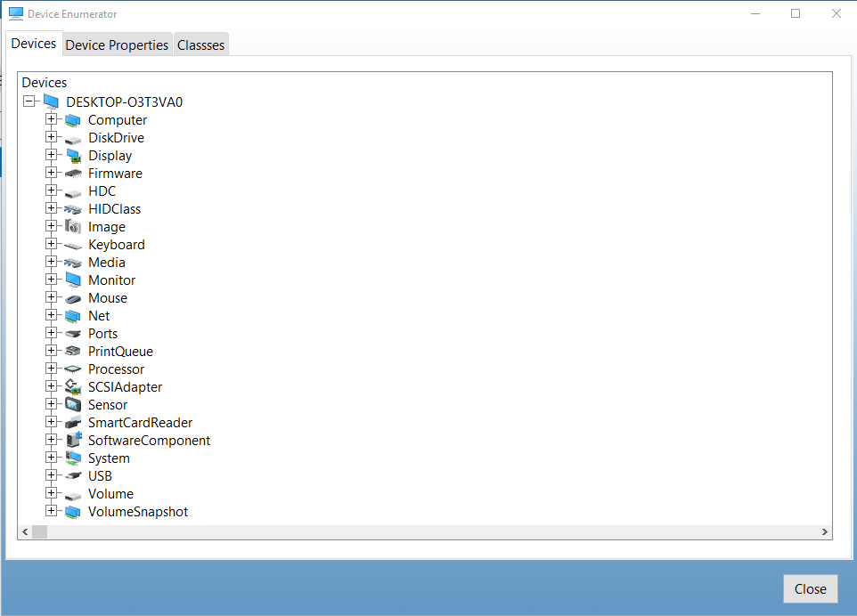Expand the Net adapters node

[52, 315]
